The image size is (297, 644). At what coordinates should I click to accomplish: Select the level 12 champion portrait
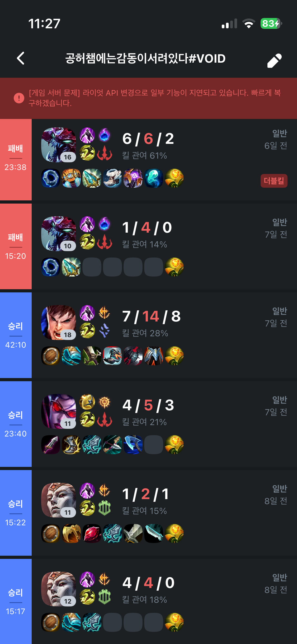point(59,589)
